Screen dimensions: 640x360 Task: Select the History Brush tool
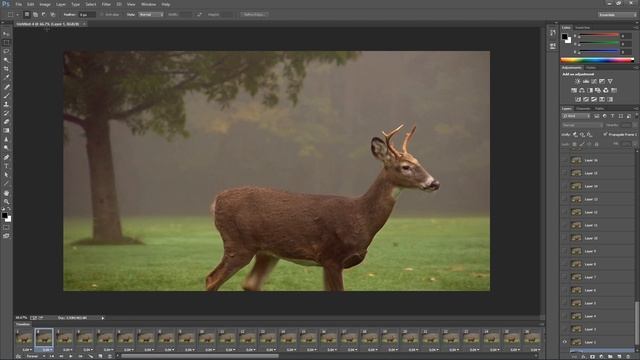(x=6, y=113)
